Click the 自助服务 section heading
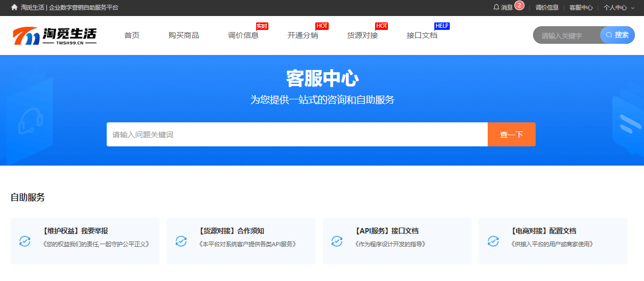This screenshot has height=281, width=644. tap(28, 198)
